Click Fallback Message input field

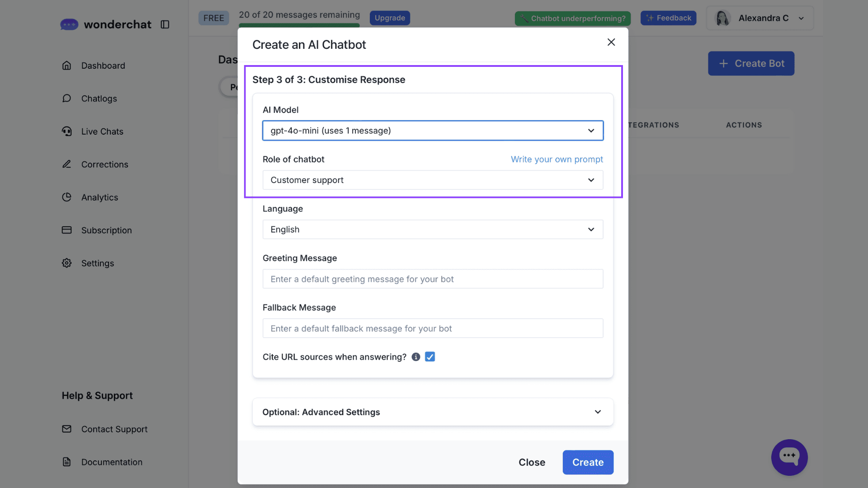(x=433, y=328)
